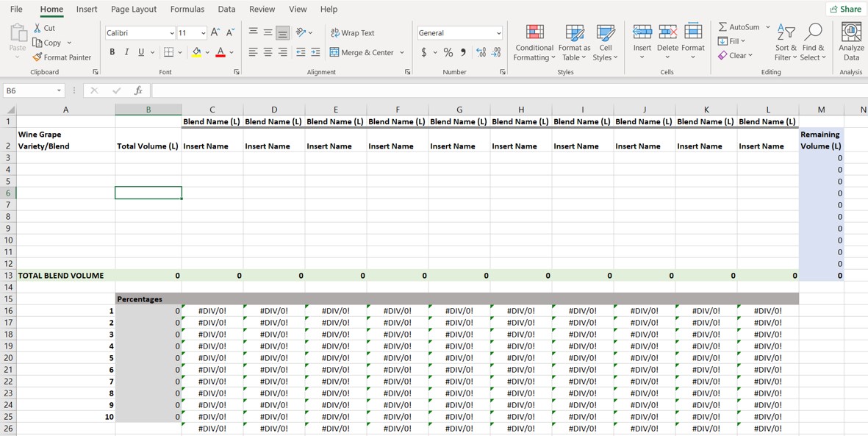Viewport: 868px width, 436px height.
Task: Open Fill Color palette arrow
Action: tap(207, 53)
